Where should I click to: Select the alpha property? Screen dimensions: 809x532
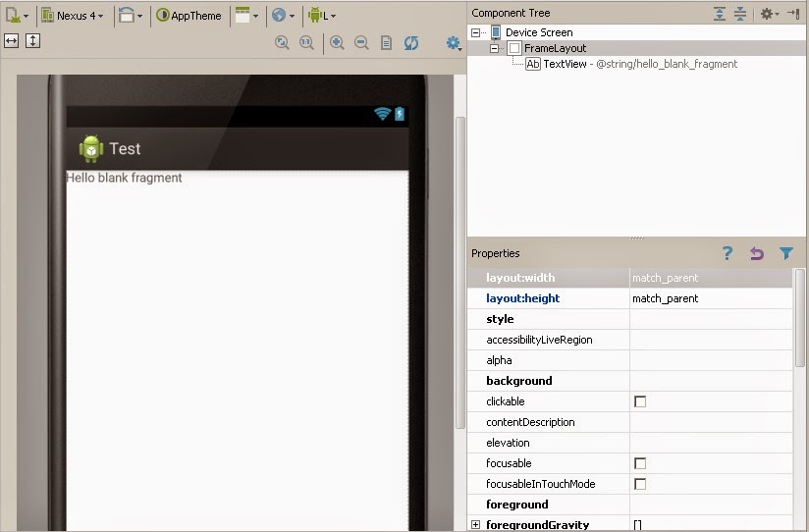point(499,360)
